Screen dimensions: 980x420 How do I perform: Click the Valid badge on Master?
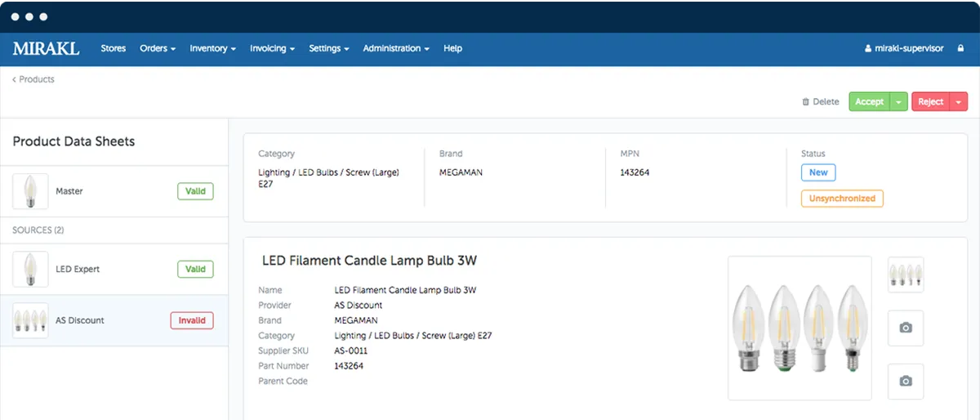pyautogui.click(x=195, y=191)
